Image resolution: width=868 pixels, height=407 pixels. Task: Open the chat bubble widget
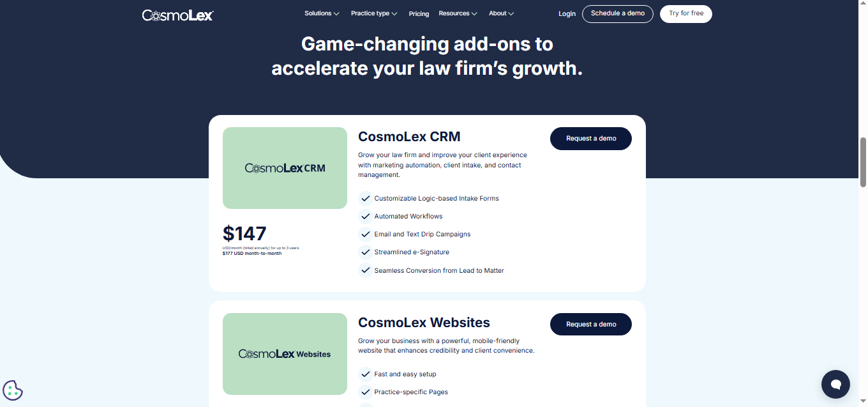click(x=835, y=384)
